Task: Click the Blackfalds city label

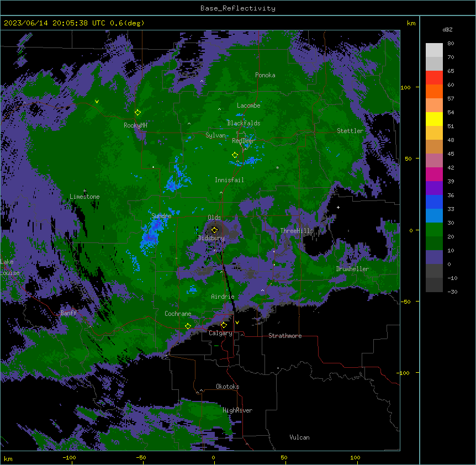Action: click(244, 123)
